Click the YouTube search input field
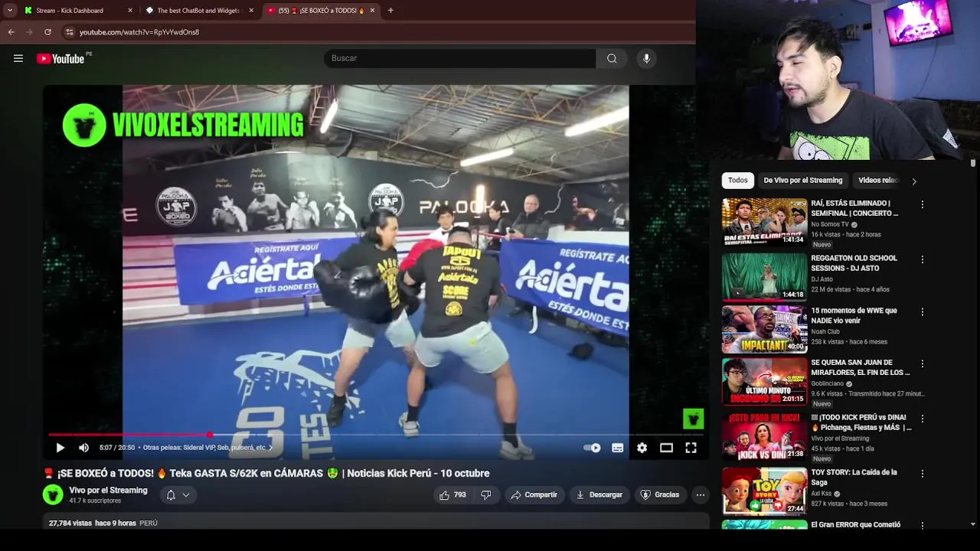 click(x=460, y=58)
